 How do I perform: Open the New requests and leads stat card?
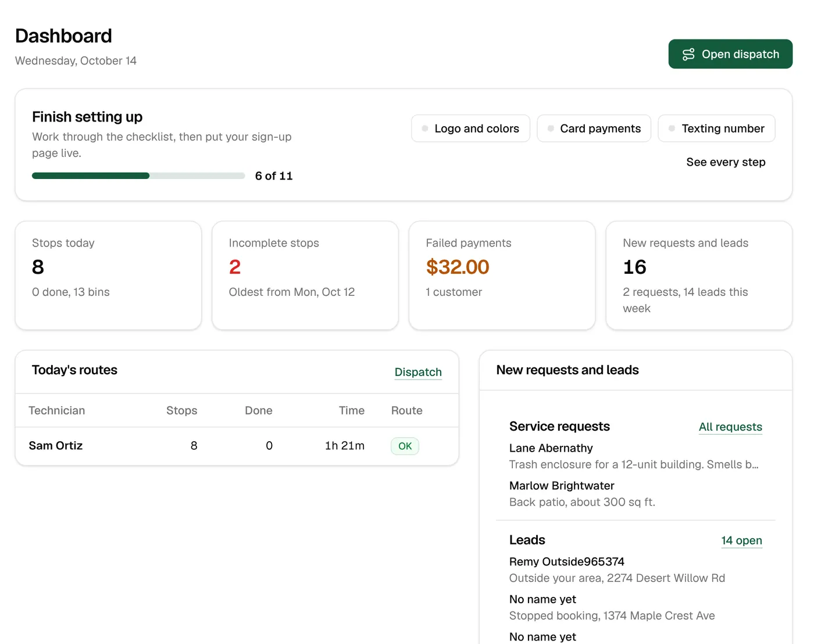pos(699,276)
